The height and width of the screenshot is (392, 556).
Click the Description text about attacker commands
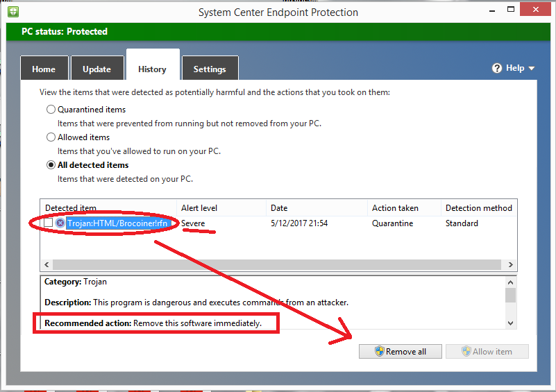point(196,302)
